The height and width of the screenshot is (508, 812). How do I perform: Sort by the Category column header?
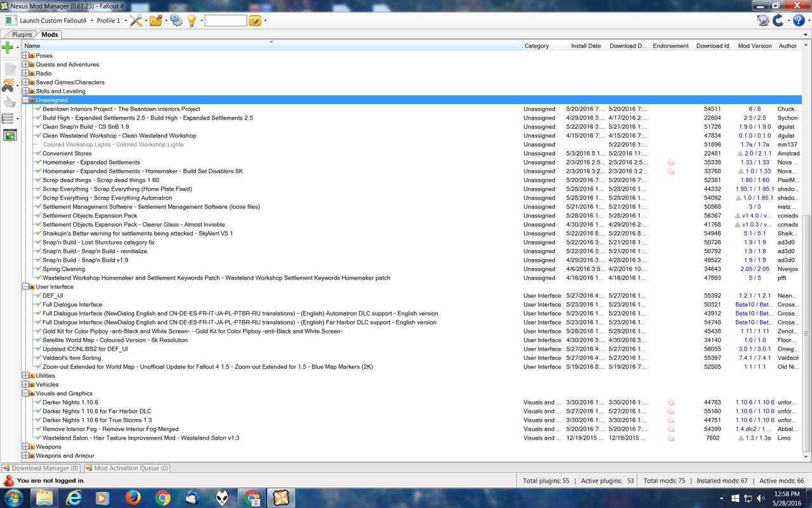(544, 46)
